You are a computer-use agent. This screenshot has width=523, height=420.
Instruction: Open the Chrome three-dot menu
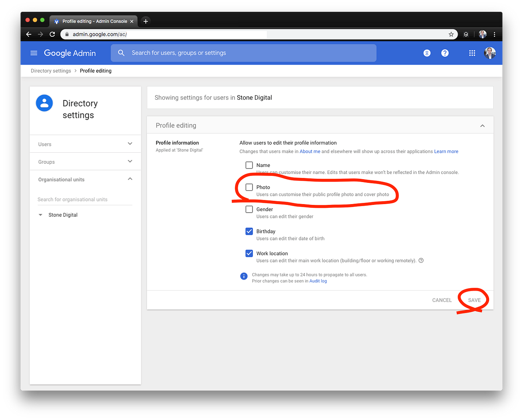tap(495, 34)
